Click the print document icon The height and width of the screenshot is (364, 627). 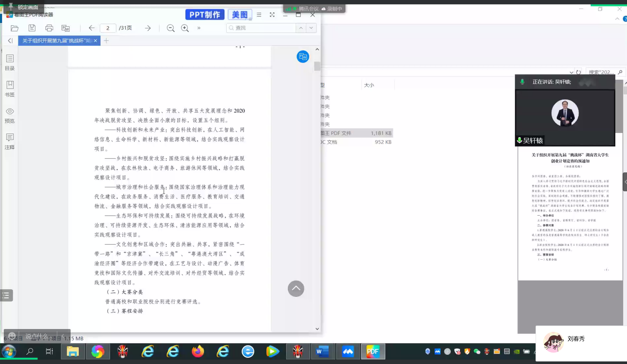click(x=49, y=28)
